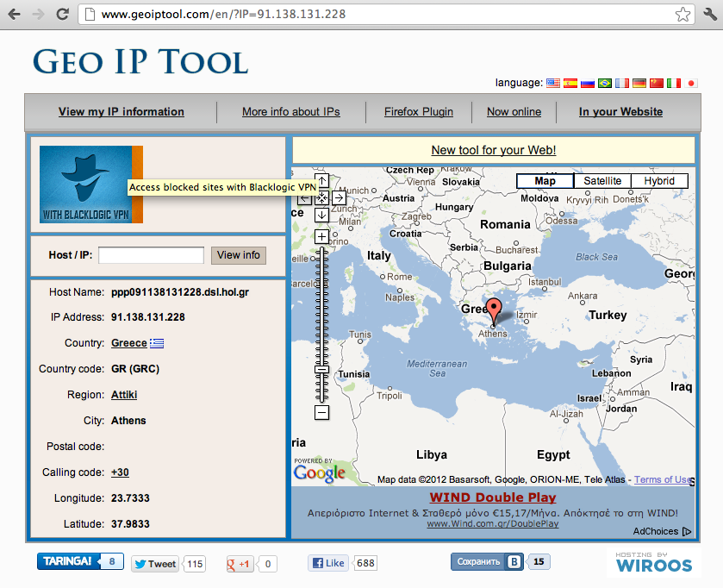The width and height of the screenshot is (723, 588).
Task: Switch language using the US flag
Action: (553, 83)
